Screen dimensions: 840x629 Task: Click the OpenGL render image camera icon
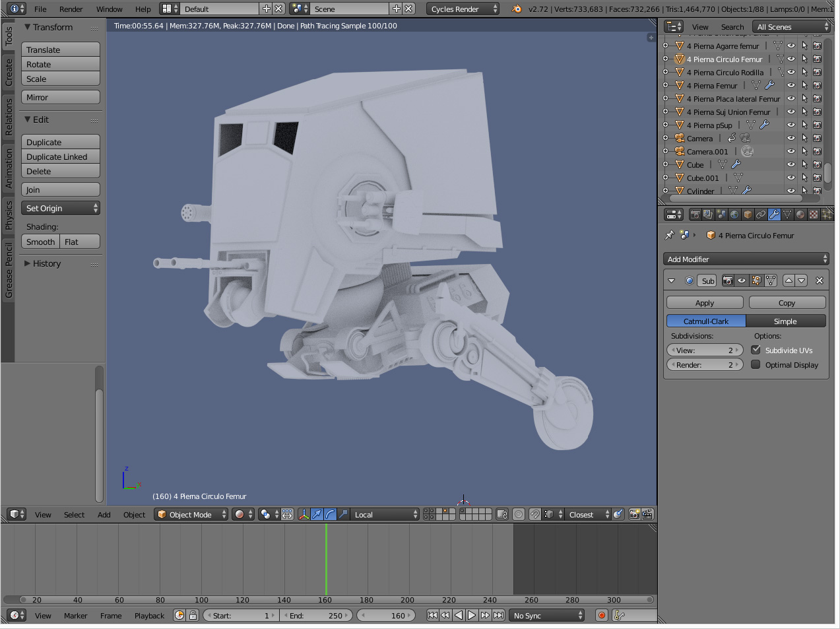coord(634,514)
